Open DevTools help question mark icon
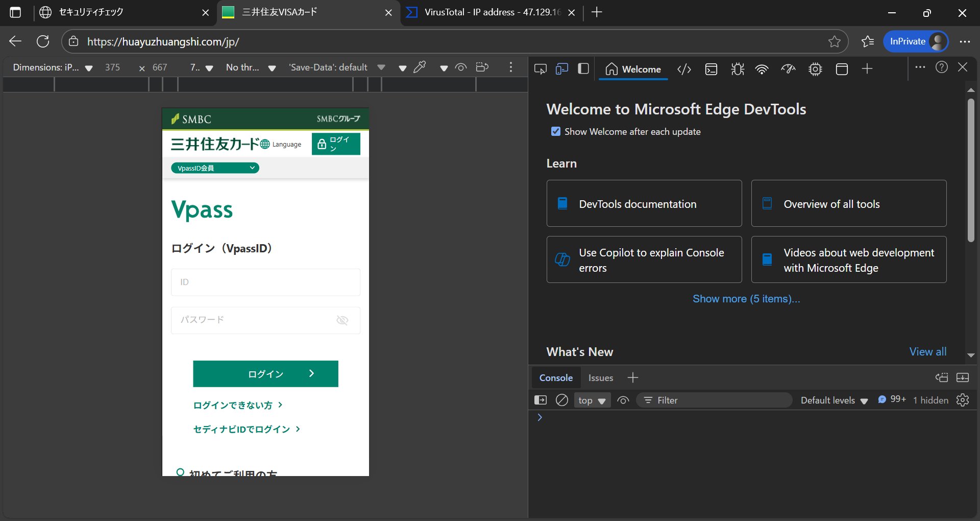Screen dimensions: 980x521 [942, 67]
